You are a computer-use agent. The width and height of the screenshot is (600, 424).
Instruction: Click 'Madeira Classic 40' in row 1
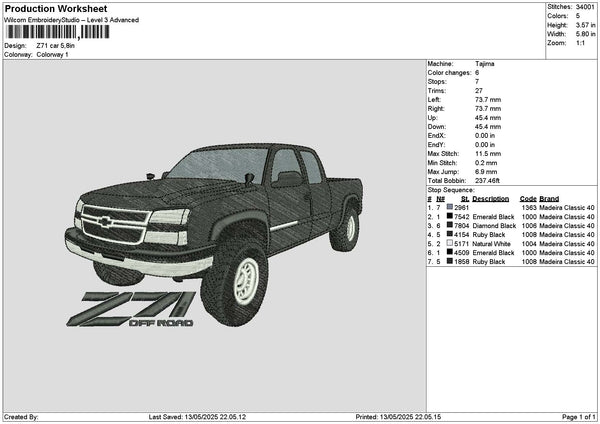click(567, 208)
